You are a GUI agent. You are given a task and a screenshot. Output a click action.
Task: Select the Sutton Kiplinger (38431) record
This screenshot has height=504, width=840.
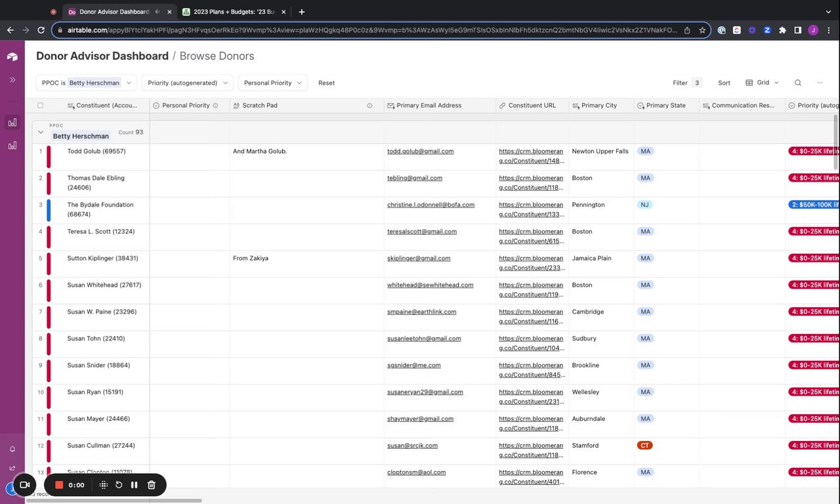[102, 259]
